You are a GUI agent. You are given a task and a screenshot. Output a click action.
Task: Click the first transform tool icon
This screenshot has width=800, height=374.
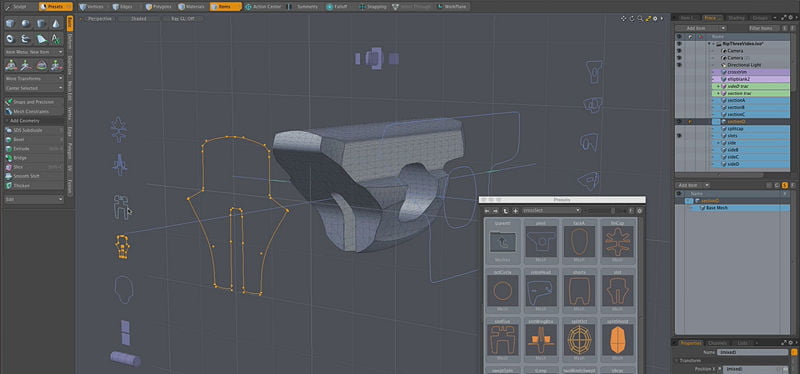click(11, 65)
